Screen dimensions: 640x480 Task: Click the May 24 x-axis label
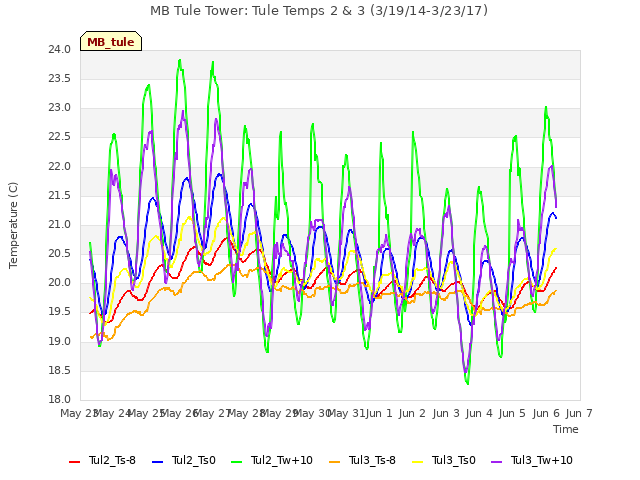point(112,413)
